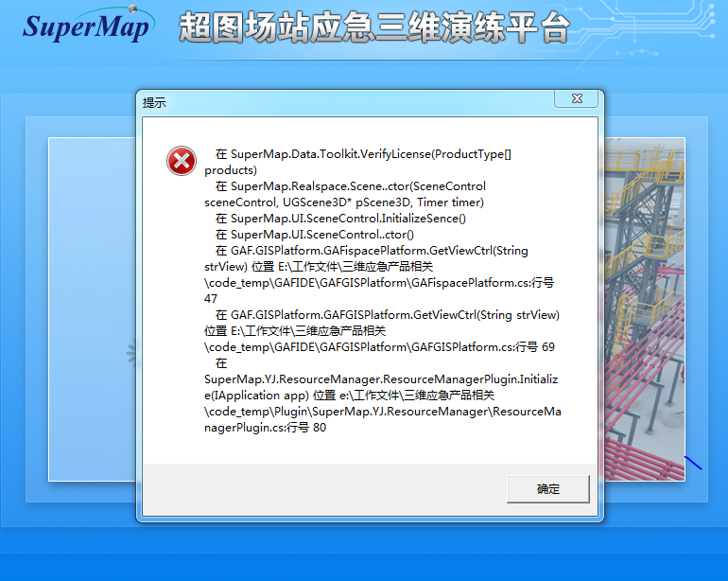Click the SuperMap.Realspace.Scene..ctor line
This screenshot has width=728, height=581.
[x=350, y=186]
